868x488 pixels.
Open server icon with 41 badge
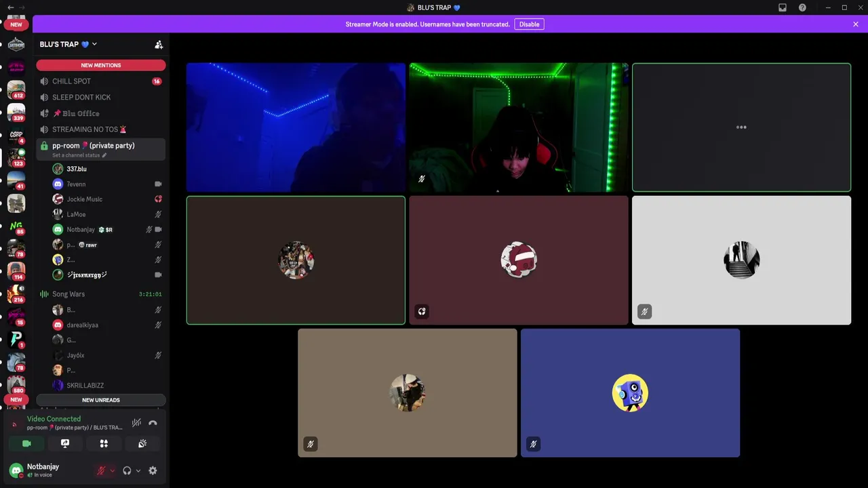(x=16, y=180)
